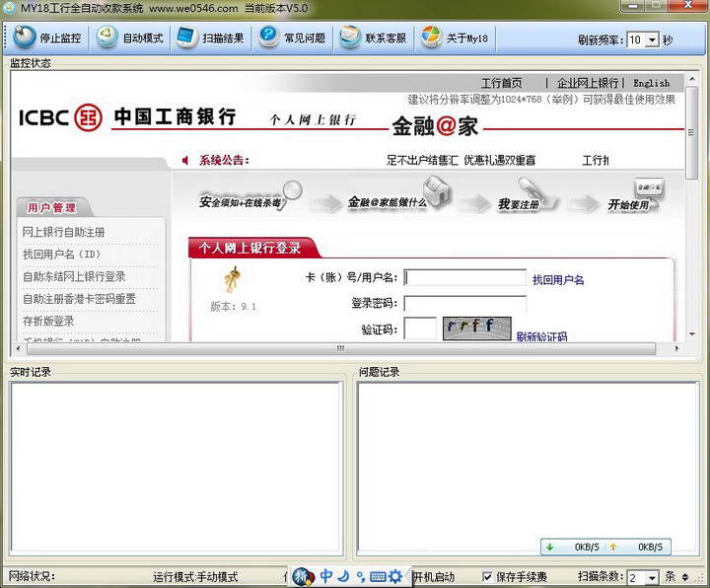Click the vertical scrollbar thumb of the web view
The image size is (710, 588).
[x=691, y=133]
